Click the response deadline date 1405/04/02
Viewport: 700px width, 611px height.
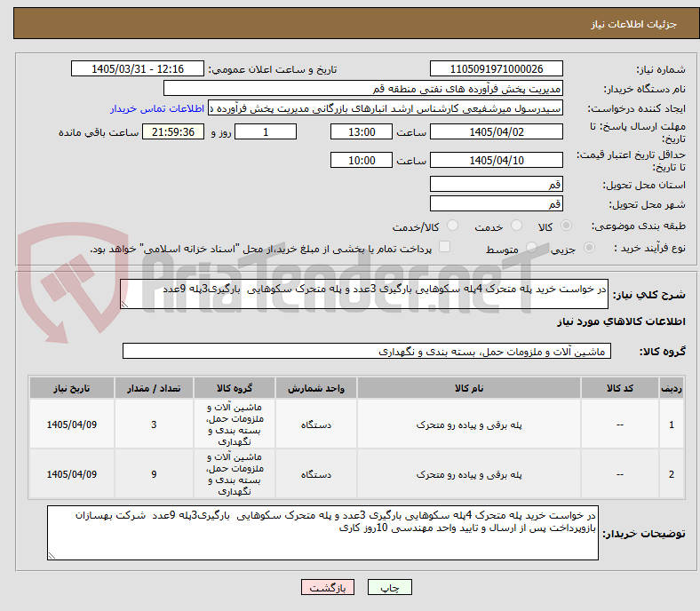[496, 131]
